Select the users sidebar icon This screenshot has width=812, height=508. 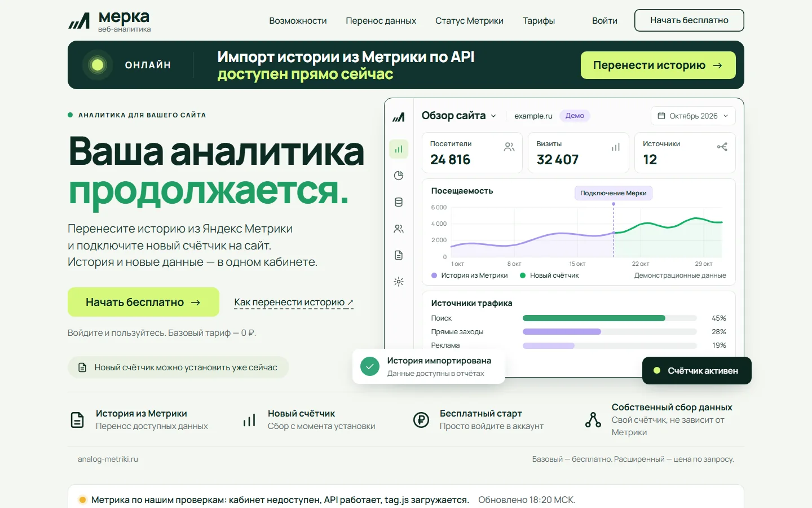[399, 229]
